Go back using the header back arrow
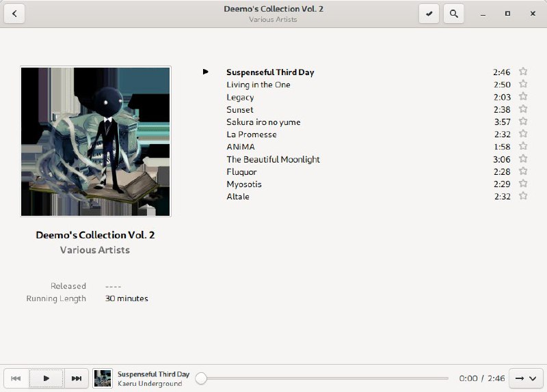This screenshot has height=392, width=547. tap(14, 14)
